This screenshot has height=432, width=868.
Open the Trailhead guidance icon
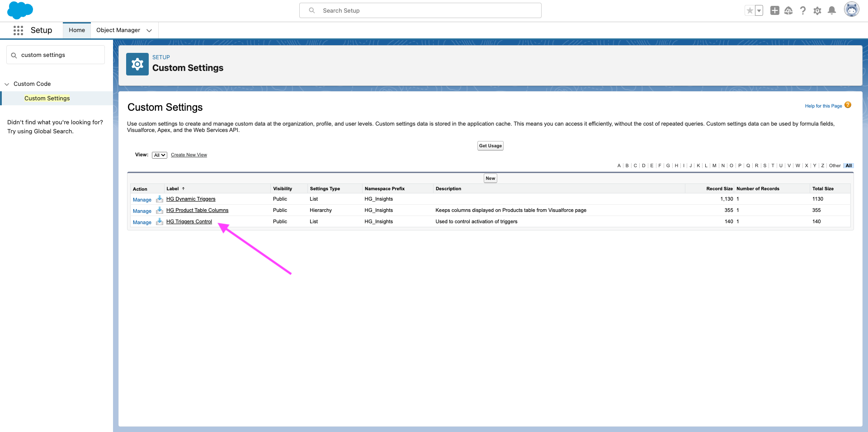(788, 10)
